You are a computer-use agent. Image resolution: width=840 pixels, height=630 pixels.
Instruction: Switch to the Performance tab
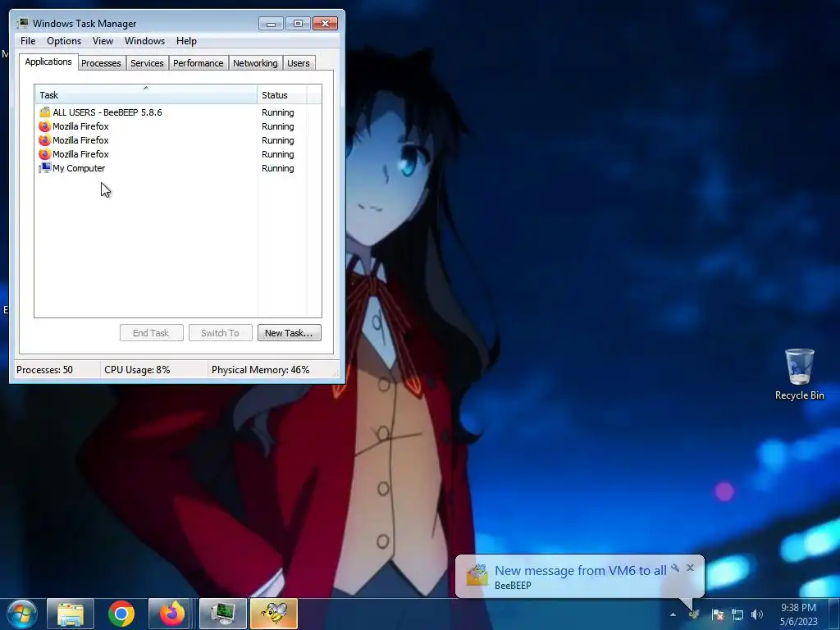pos(198,63)
